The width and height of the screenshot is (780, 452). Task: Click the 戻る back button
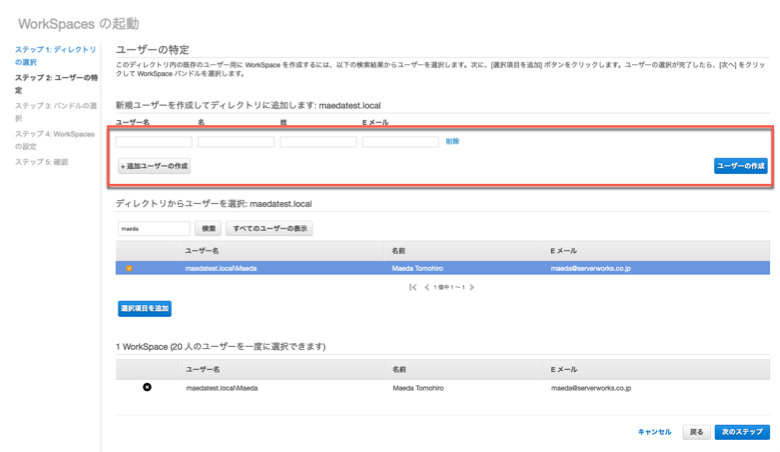[696, 432]
